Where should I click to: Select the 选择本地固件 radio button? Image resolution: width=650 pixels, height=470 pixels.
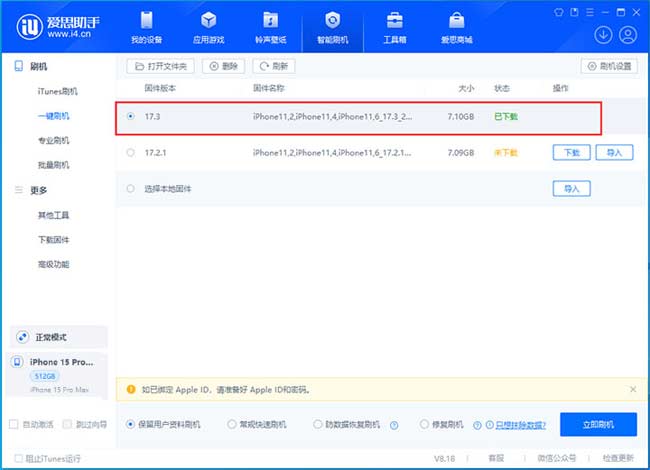tap(131, 189)
